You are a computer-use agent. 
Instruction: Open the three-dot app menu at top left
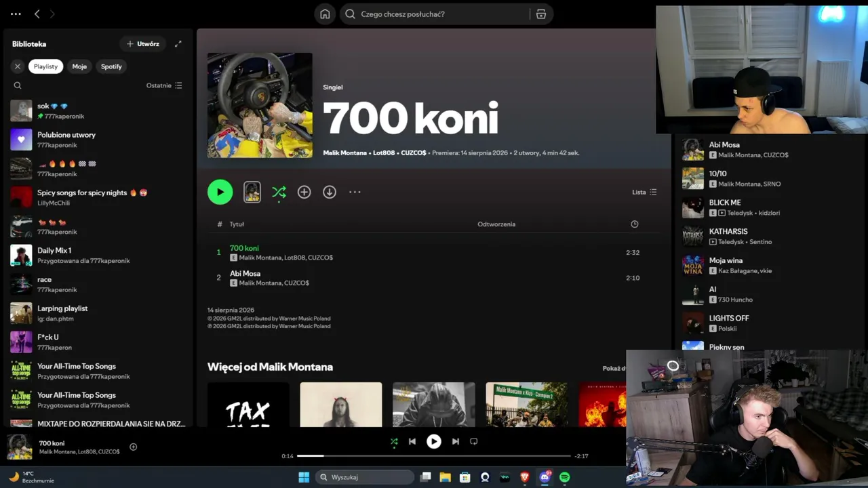(x=16, y=14)
